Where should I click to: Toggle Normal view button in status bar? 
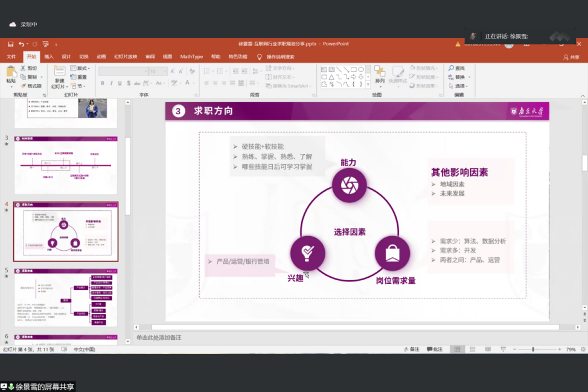[458, 350]
